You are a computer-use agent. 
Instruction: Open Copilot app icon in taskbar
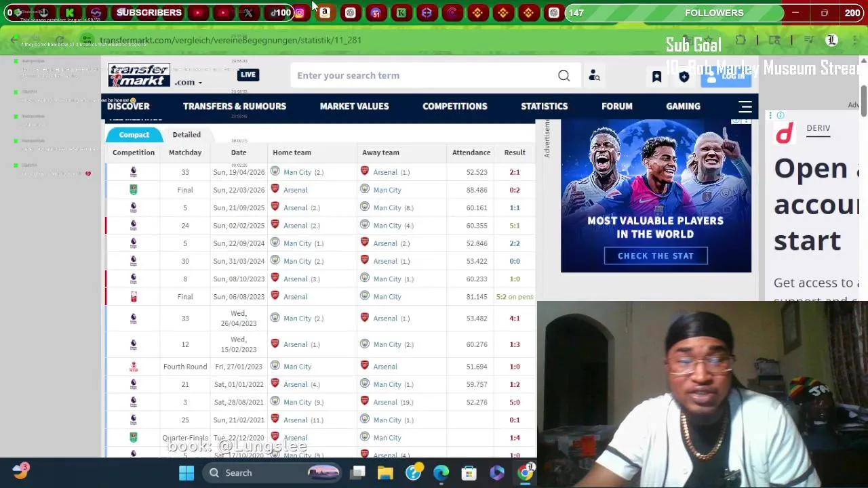point(497,473)
